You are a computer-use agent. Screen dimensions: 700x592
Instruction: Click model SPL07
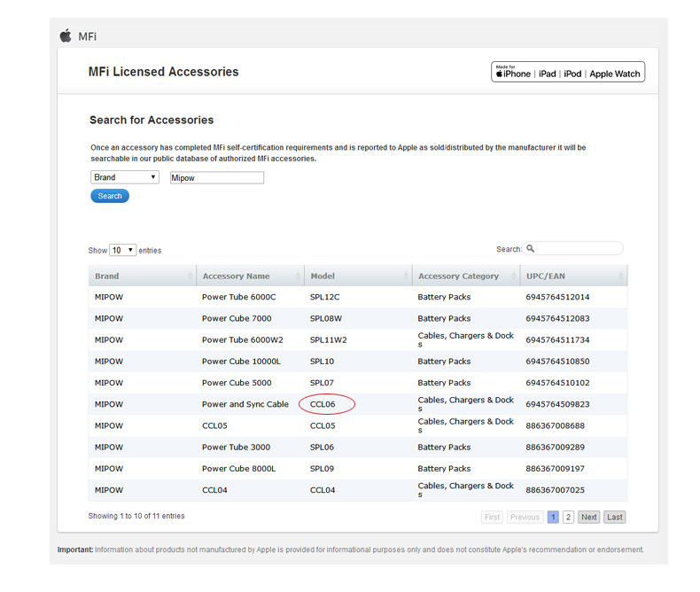(x=322, y=383)
